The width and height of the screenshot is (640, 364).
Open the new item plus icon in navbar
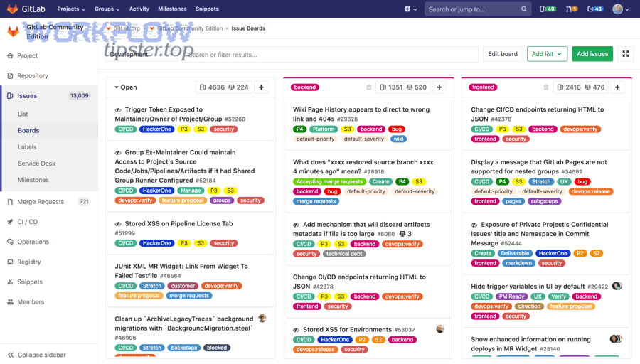407,9
